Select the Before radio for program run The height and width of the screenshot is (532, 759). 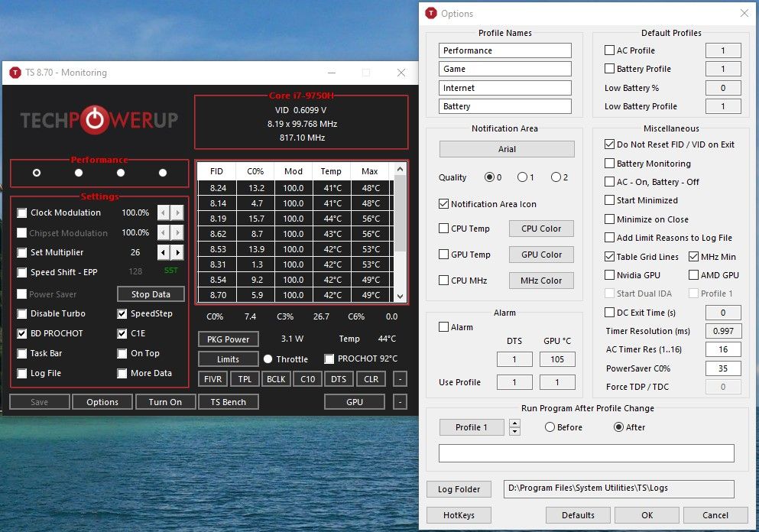coord(552,427)
